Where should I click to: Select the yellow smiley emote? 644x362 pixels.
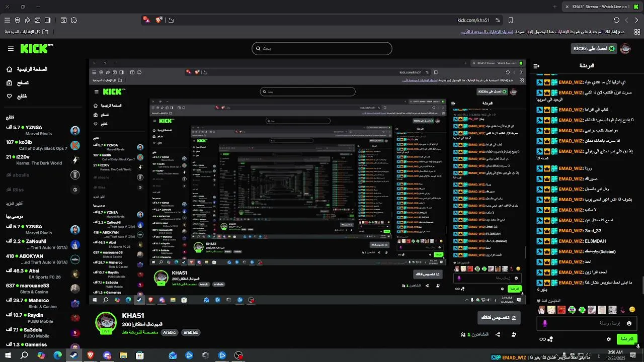[632, 310]
